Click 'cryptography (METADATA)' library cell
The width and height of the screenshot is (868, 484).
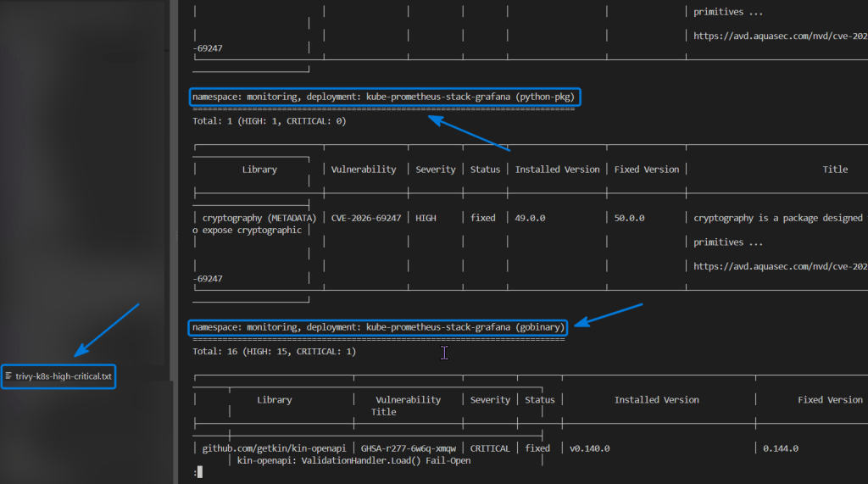(259, 218)
